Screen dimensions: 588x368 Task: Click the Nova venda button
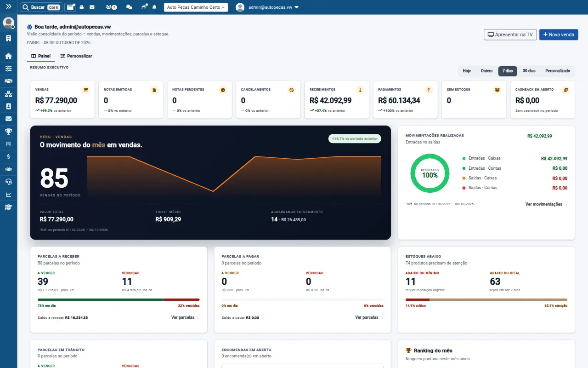(559, 34)
